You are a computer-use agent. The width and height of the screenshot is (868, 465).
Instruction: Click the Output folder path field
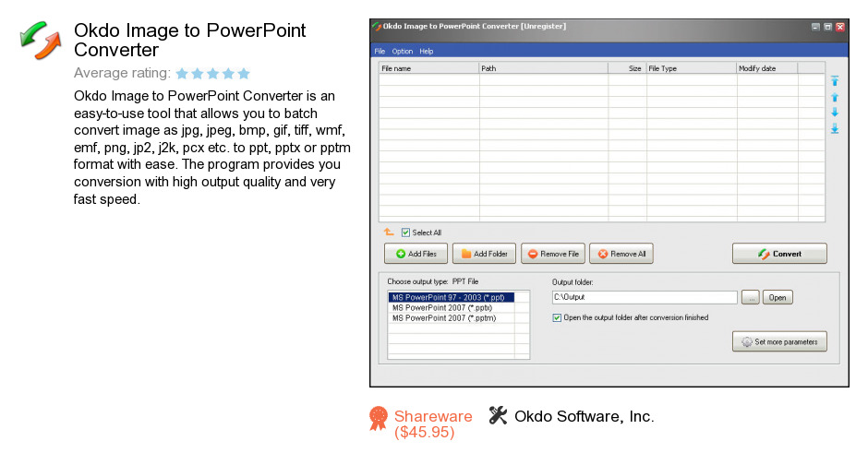coord(645,297)
